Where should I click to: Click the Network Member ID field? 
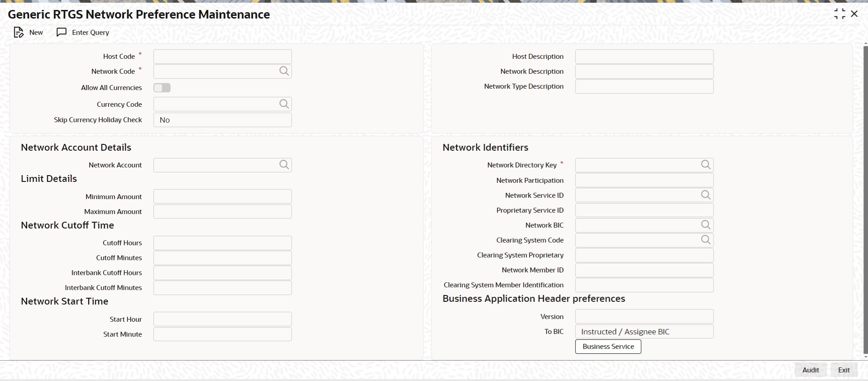(x=644, y=270)
